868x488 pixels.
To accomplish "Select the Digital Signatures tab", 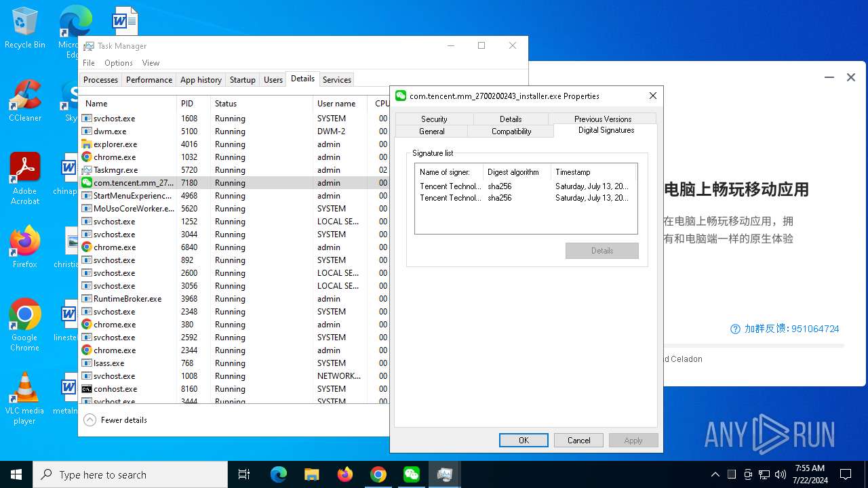I will point(606,130).
